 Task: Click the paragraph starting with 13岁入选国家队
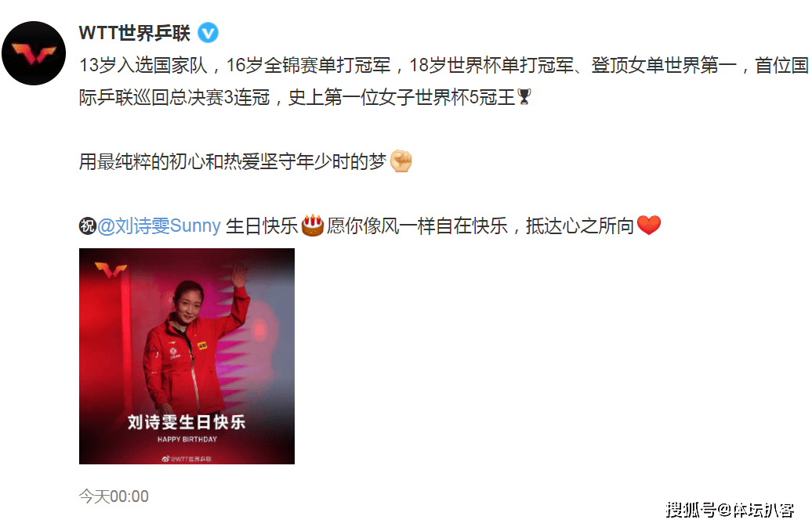pyautogui.click(x=444, y=81)
